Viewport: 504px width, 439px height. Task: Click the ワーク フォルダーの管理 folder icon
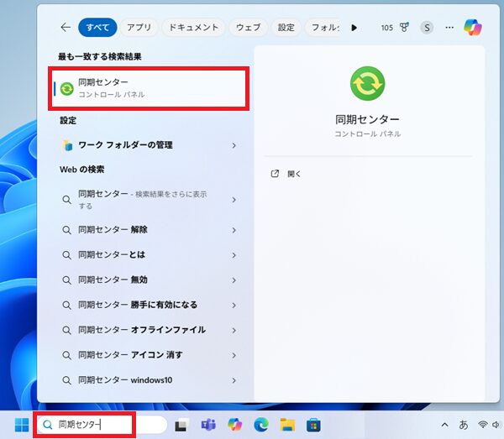pos(67,145)
